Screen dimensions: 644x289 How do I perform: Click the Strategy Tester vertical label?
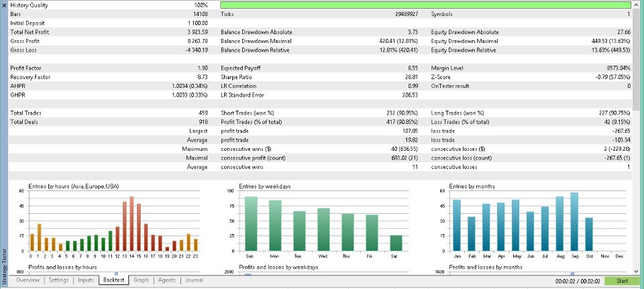(x=4, y=266)
